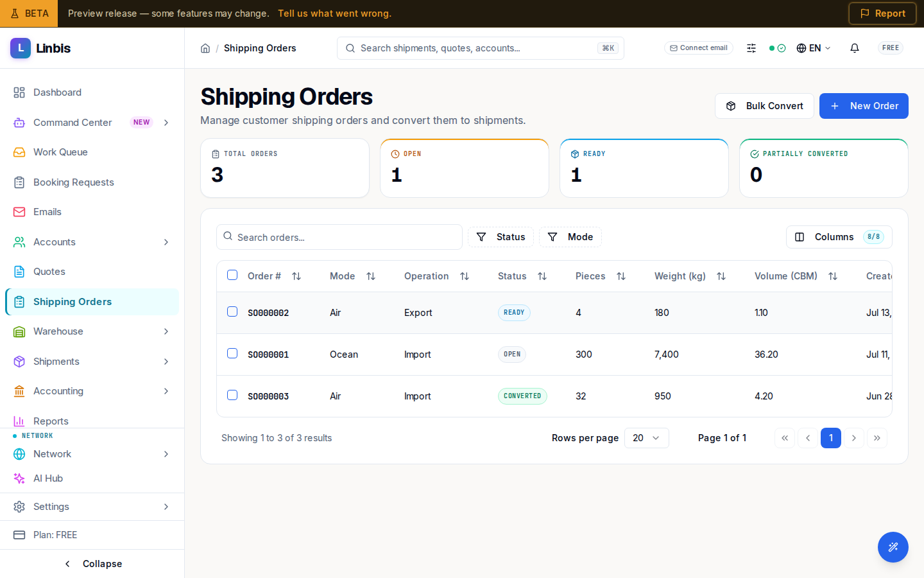The image size is (924, 578).
Task: Open the Status filter
Action: coord(501,237)
